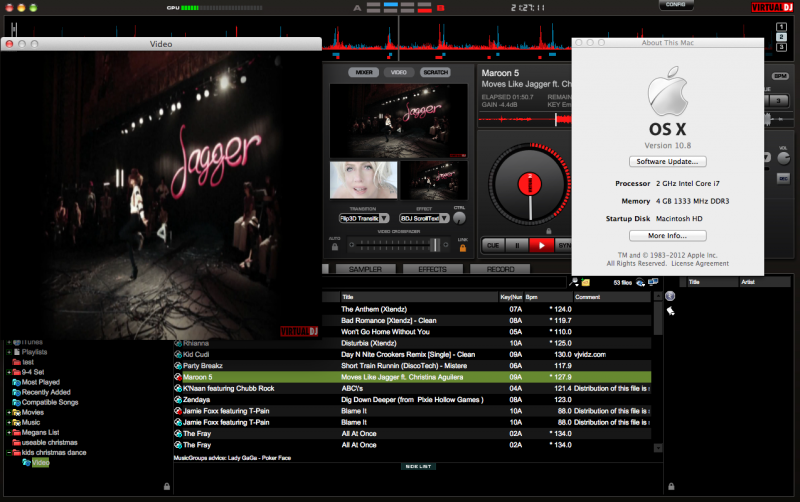Viewport: 800px width, 502px height.
Task: Click the side panel lock icon
Action: click(x=671, y=487)
